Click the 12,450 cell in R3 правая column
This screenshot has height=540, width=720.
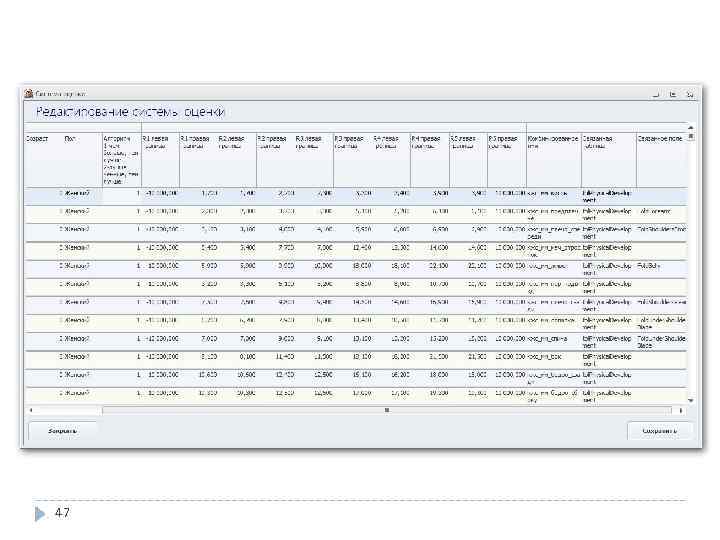tap(353, 250)
